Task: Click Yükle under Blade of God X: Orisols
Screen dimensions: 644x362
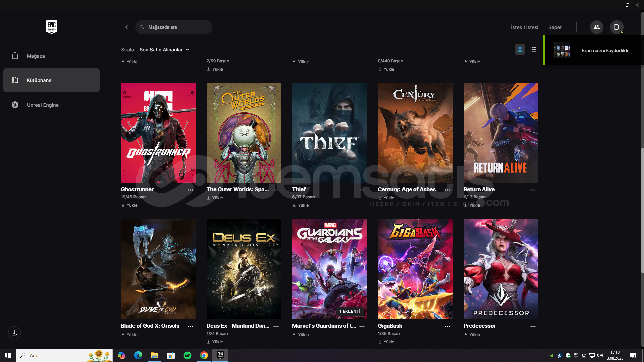Action: tap(129, 335)
